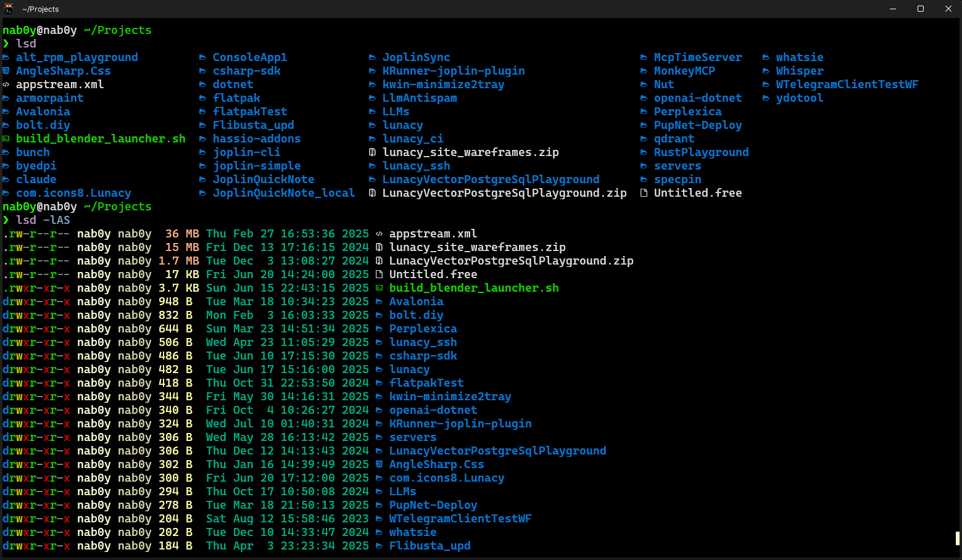
Task: Click the terminal app icon in title bar
Action: coord(9,9)
